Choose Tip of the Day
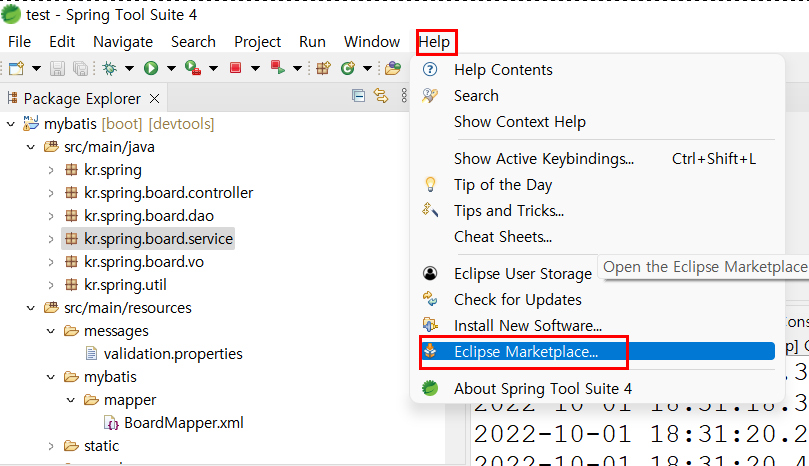809x466 pixels. coord(597,185)
